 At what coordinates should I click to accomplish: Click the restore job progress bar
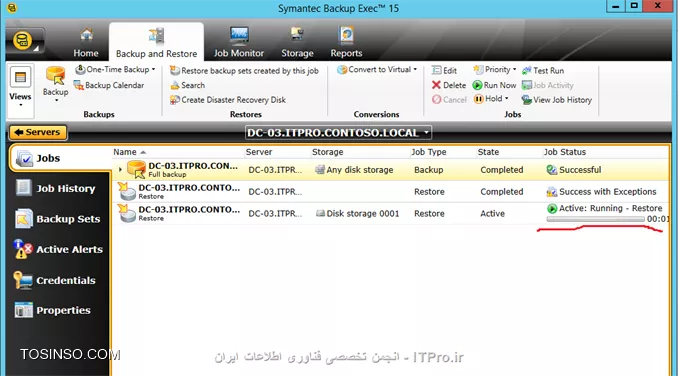595,219
